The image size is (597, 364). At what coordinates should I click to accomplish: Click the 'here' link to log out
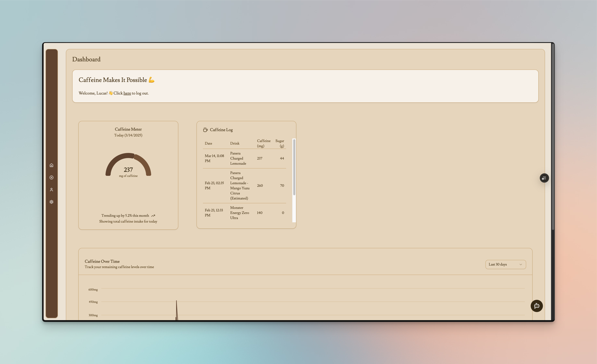[127, 93]
